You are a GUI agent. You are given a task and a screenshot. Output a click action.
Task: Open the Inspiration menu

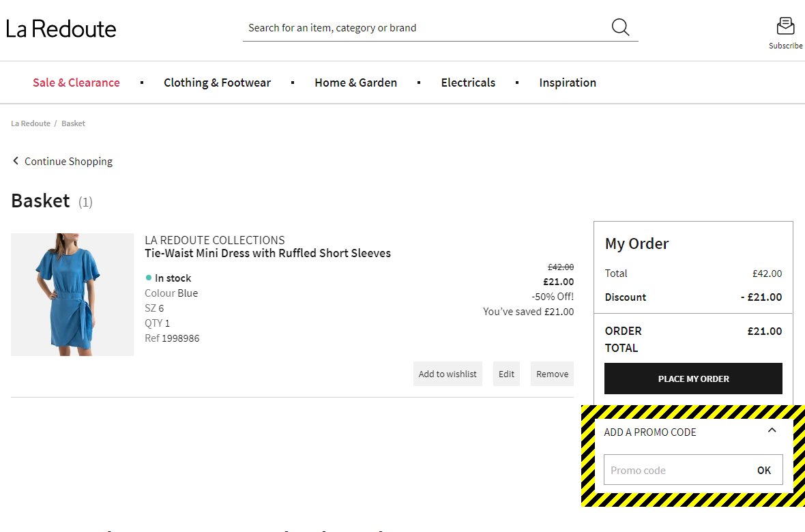pyautogui.click(x=568, y=83)
